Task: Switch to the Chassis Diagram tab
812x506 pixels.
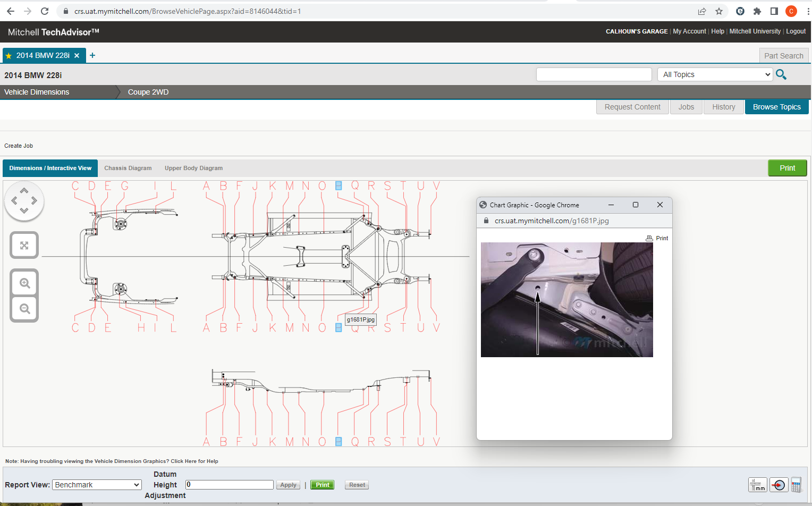Action: click(x=128, y=168)
